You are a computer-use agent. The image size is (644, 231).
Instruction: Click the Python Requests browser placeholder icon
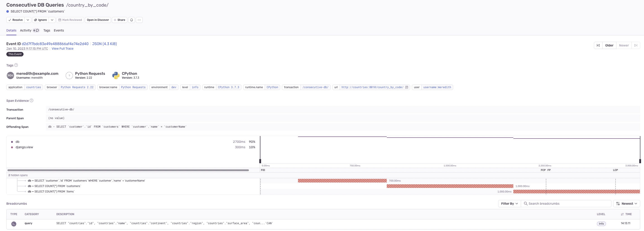tap(69, 75)
